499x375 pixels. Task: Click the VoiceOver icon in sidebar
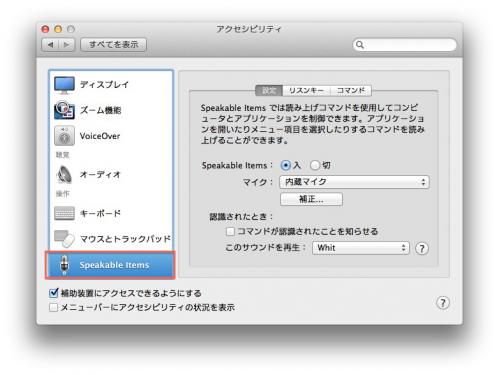pyautogui.click(x=64, y=136)
